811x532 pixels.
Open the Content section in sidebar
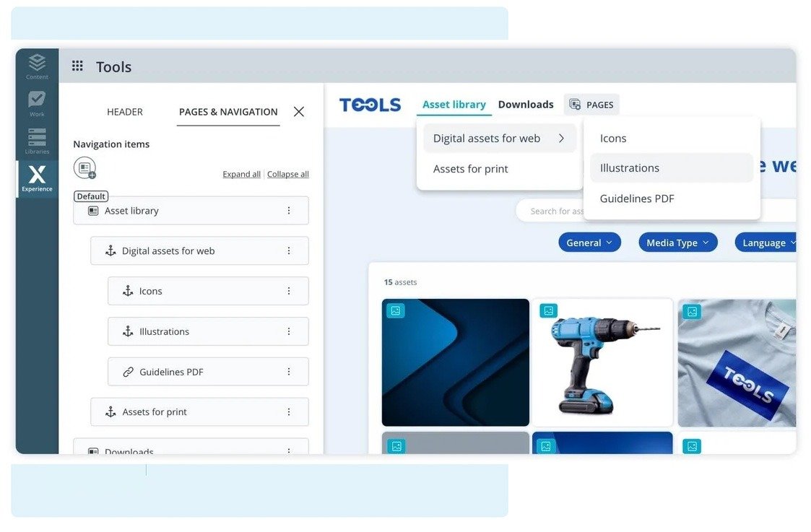[x=37, y=66]
